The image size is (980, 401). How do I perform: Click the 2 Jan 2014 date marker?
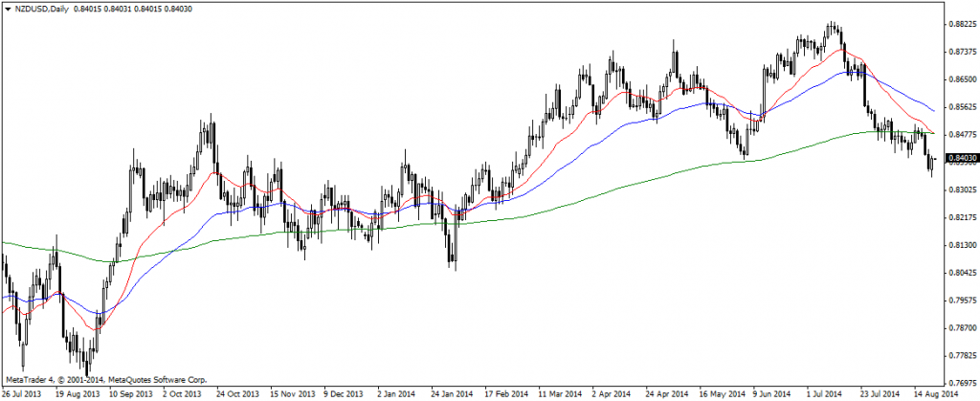(x=395, y=393)
